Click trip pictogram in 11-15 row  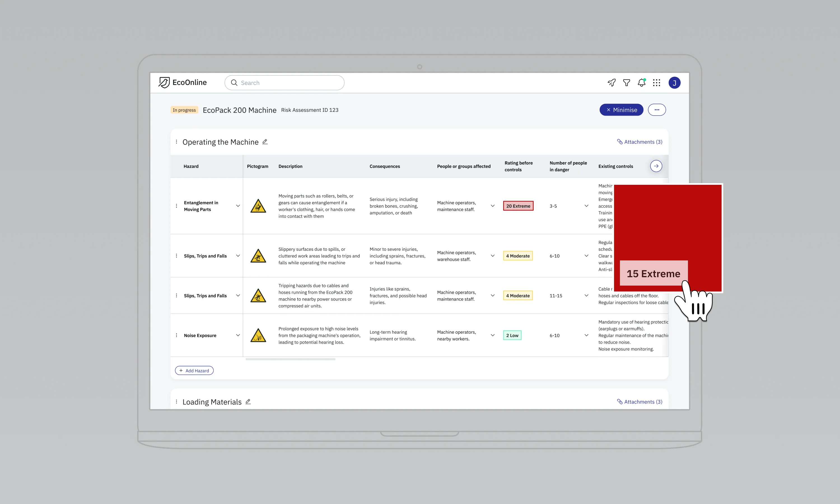[258, 295]
